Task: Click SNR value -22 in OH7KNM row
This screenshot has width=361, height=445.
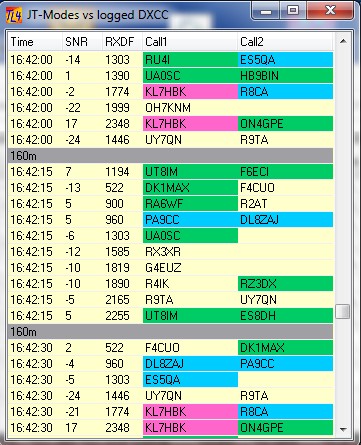Action: click(73, 108)
